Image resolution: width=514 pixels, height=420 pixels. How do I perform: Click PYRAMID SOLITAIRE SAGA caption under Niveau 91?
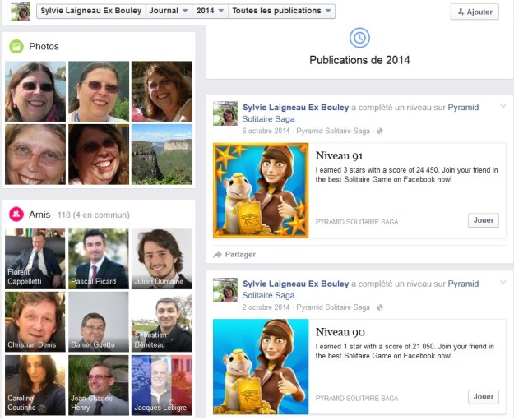357,222
